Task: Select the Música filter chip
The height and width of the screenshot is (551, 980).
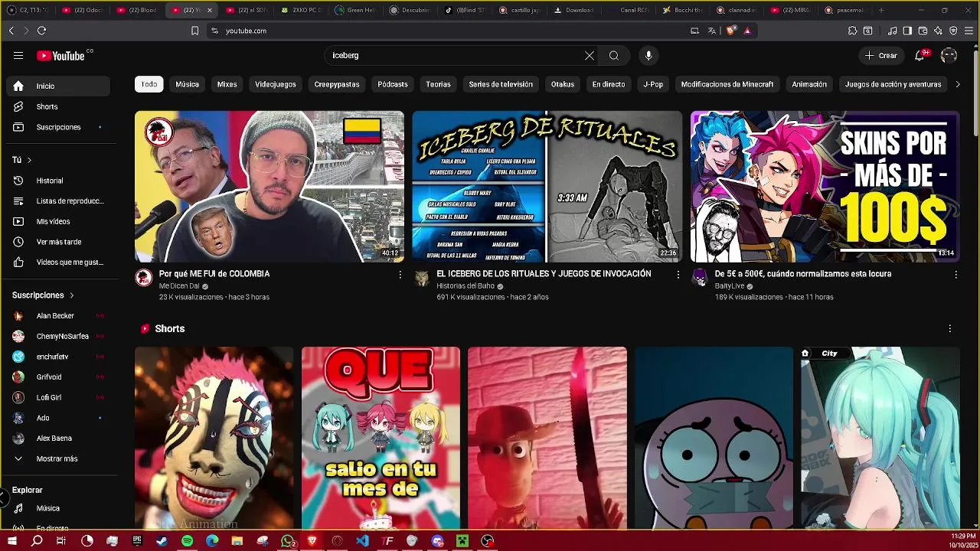Action: (x=187, y=84)
